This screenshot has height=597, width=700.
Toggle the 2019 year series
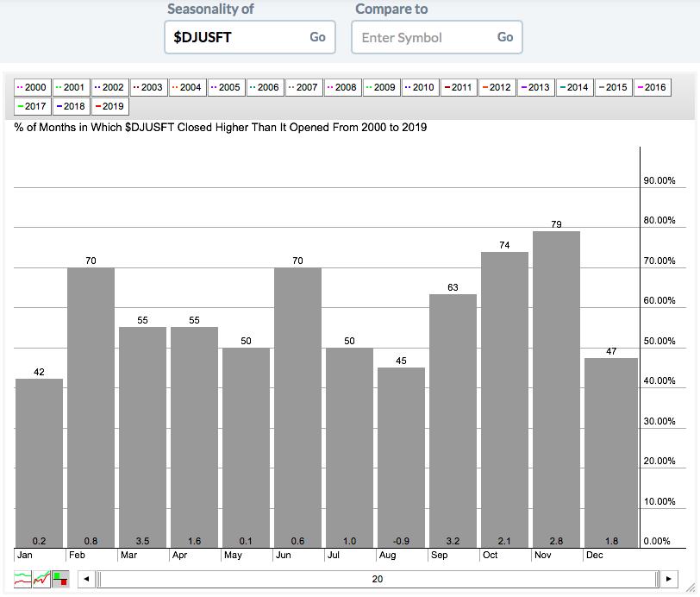[x=109, y=107]
